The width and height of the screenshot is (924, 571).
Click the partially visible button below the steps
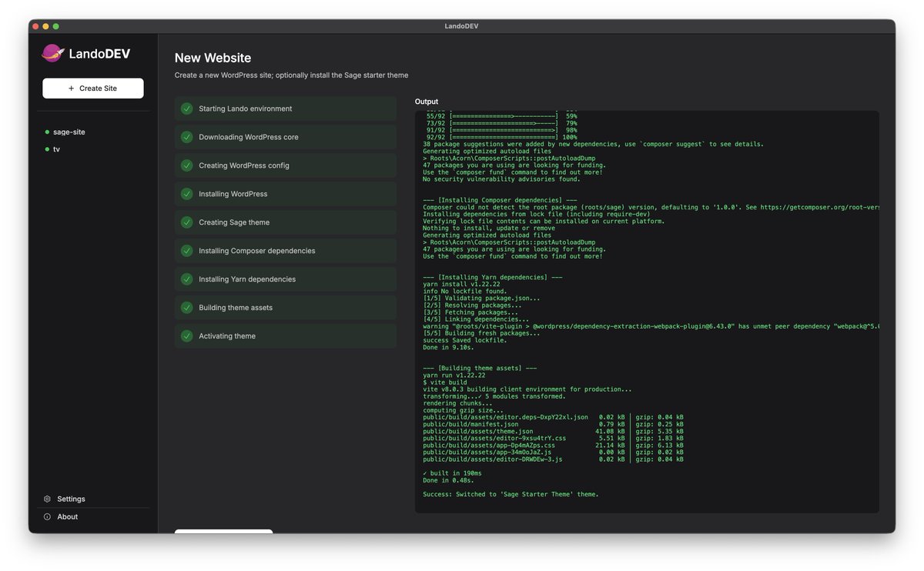coord(223,533)
